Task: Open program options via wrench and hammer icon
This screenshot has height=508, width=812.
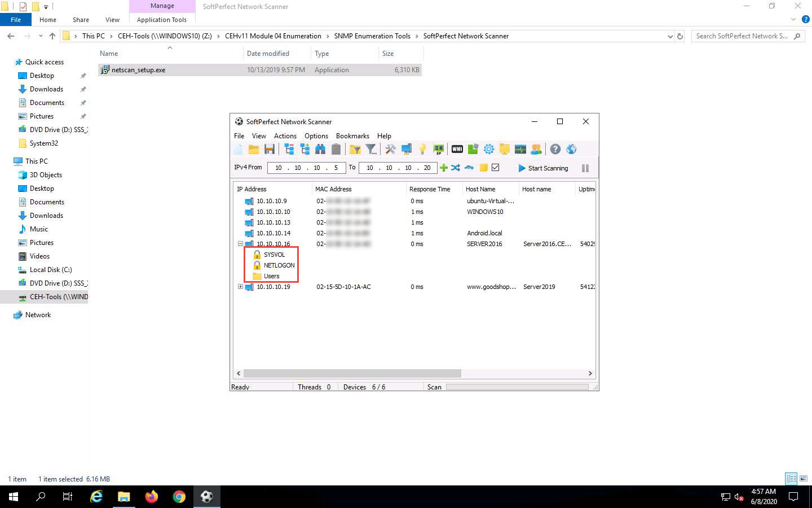Action: pos(390,149)
